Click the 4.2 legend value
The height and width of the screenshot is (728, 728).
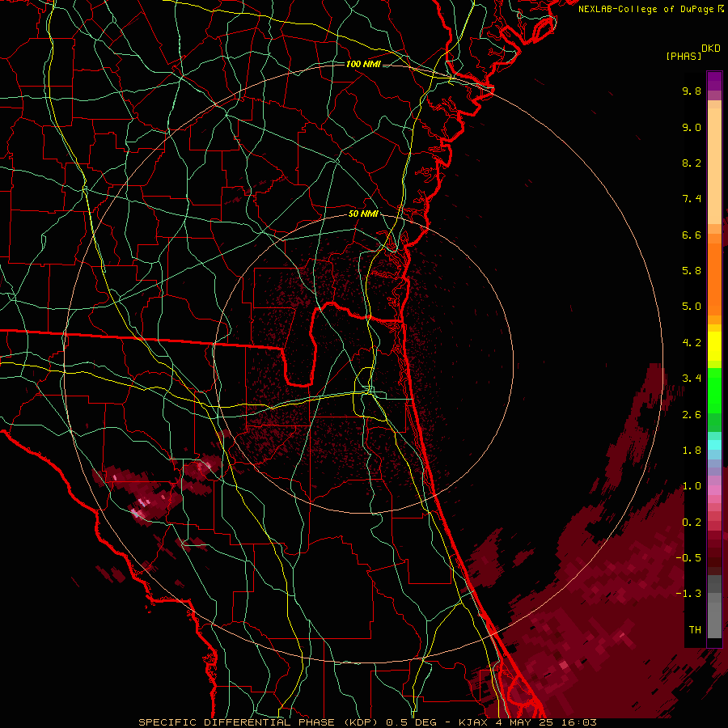pyautogui.click(x=692, y=343)
